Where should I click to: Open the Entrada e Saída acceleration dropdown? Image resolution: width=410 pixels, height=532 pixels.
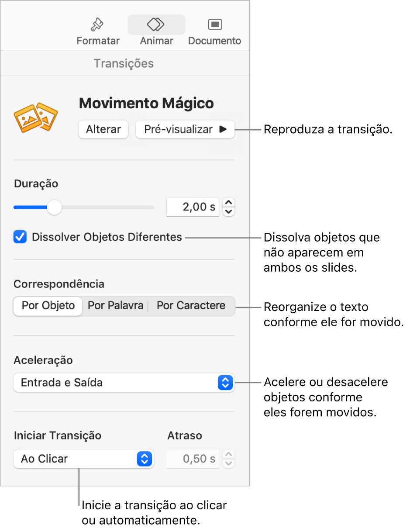(124, 383)
